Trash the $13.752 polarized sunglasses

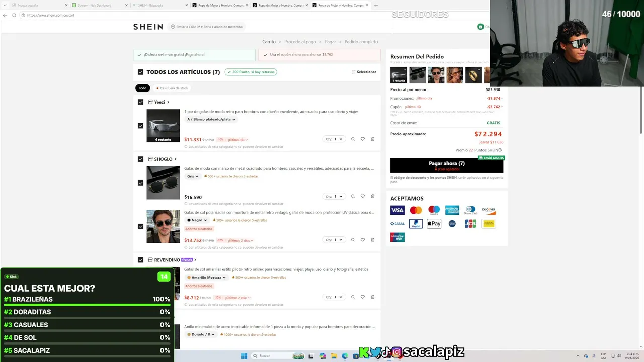pyautogui.click(x=372, y=240)
